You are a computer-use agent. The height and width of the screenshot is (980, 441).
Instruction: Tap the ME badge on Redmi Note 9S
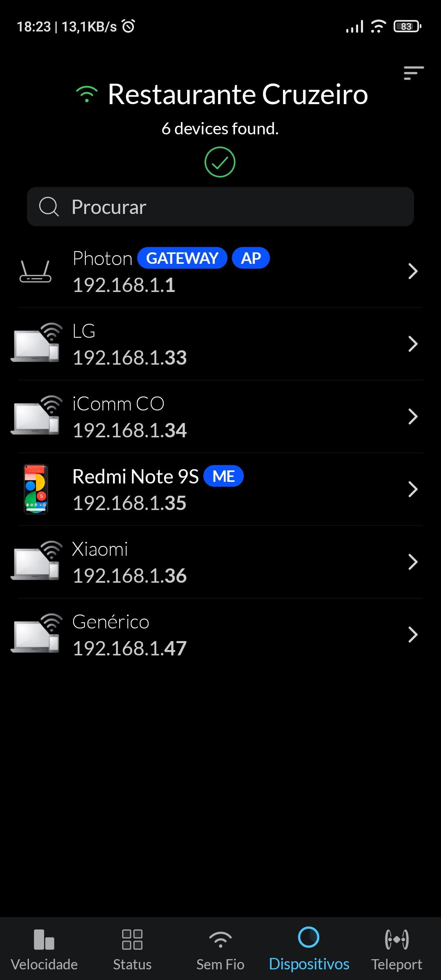pos(223,476)
